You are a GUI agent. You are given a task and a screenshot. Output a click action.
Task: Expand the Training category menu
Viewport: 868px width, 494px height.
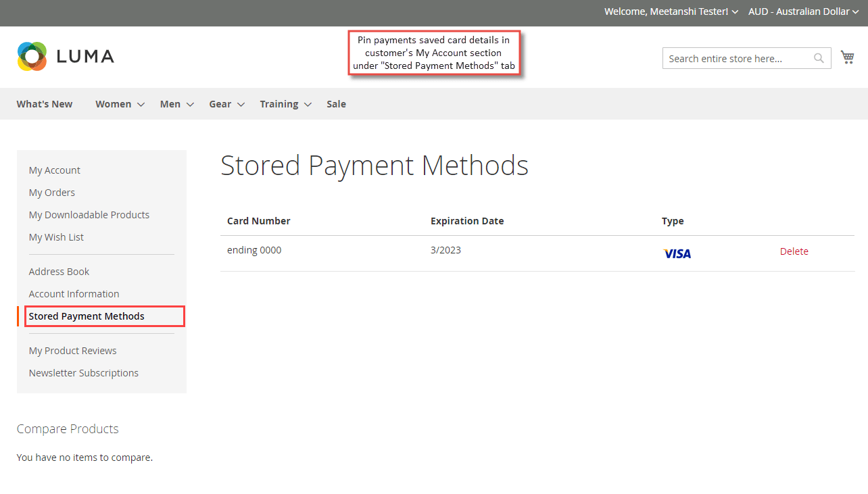[x=279, y=103]
